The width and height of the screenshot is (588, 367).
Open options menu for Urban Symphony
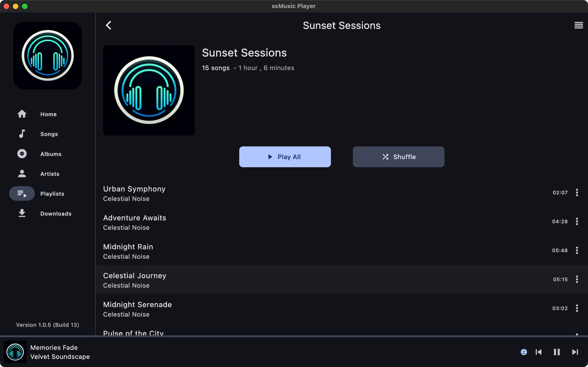[x=577, y=192]
